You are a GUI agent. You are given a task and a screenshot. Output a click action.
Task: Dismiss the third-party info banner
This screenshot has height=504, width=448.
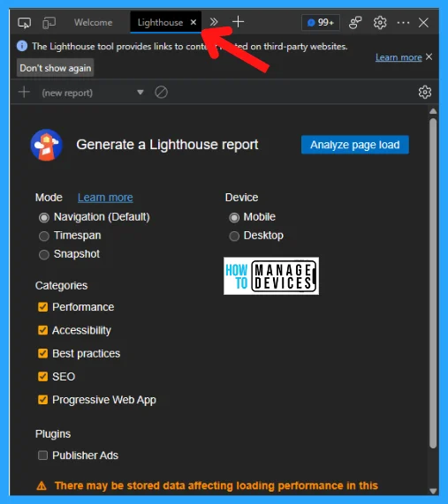coord(429,56)
